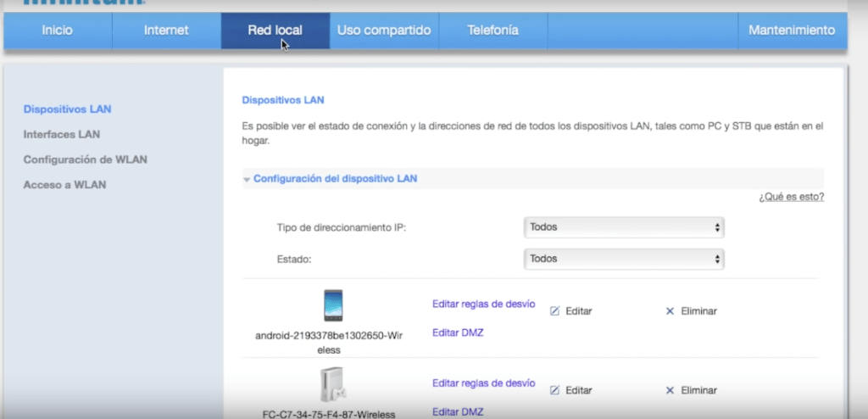Click Eliminar label for FC-C7-34-75-F4-87 device

coord(698,390)
